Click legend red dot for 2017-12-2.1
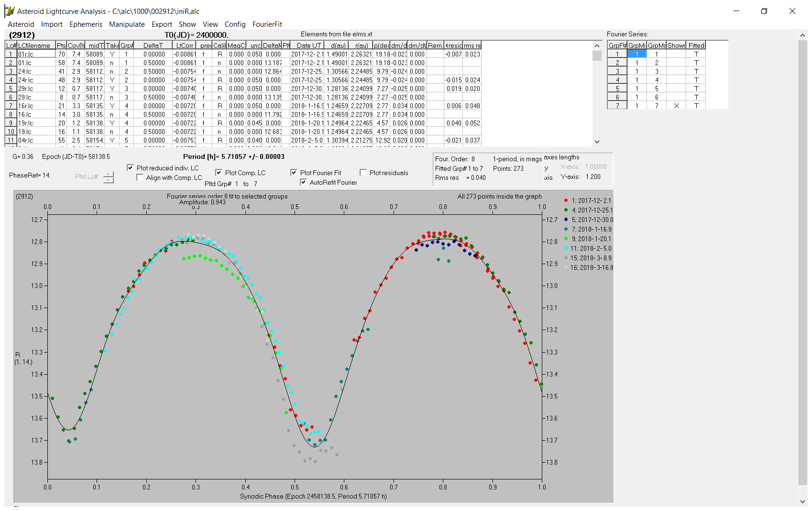Viewport: 812px width, 511px height. (566, 200)
